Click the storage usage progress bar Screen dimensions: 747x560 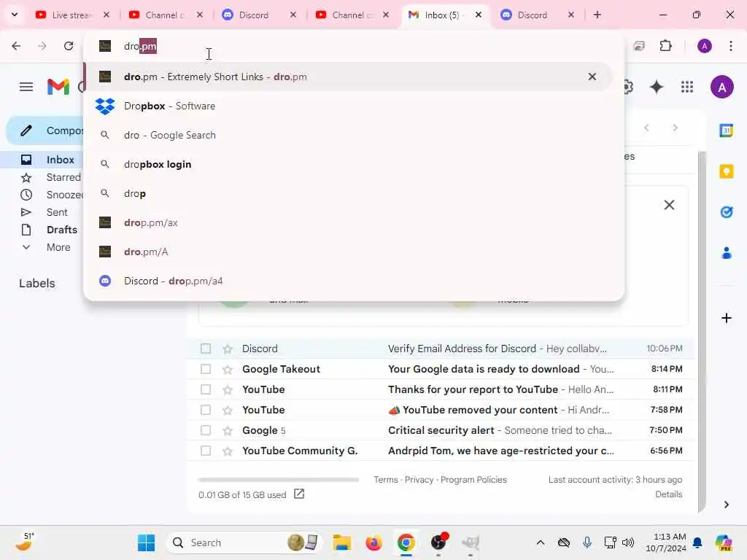point(278,480)
